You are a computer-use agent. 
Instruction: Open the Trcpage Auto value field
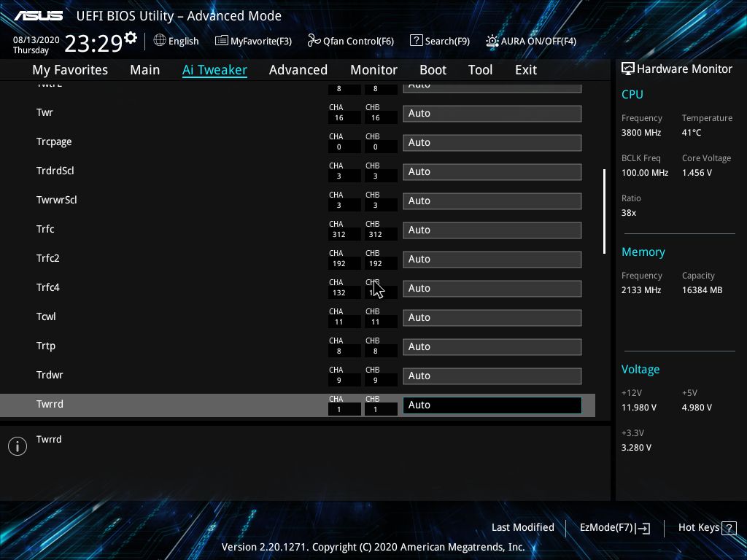[x=492, y=142]
